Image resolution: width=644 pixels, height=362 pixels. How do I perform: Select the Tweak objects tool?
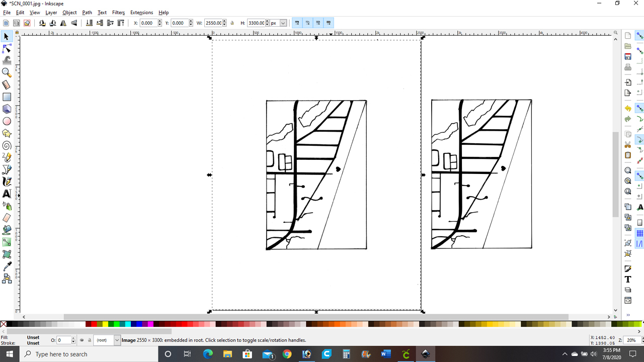click(7, 61)
